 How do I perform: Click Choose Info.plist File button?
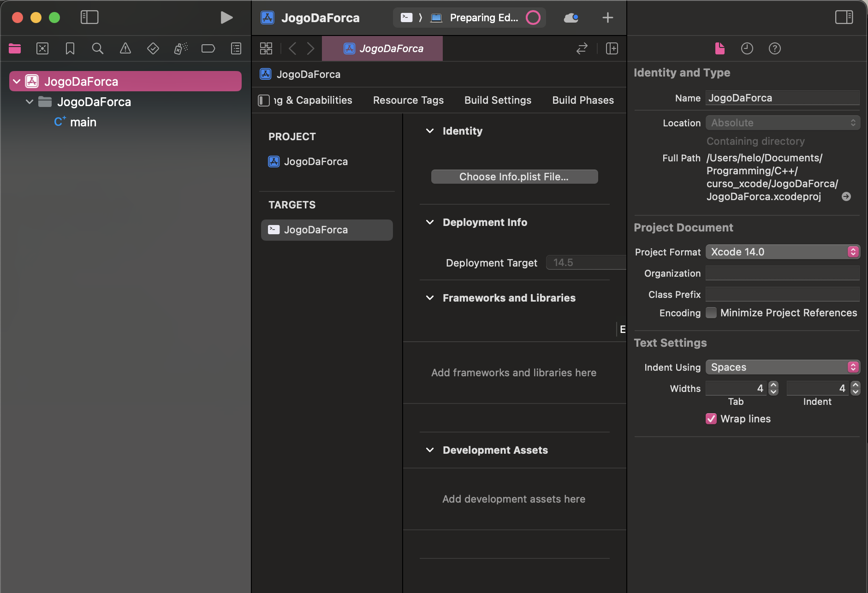point(514,177)
